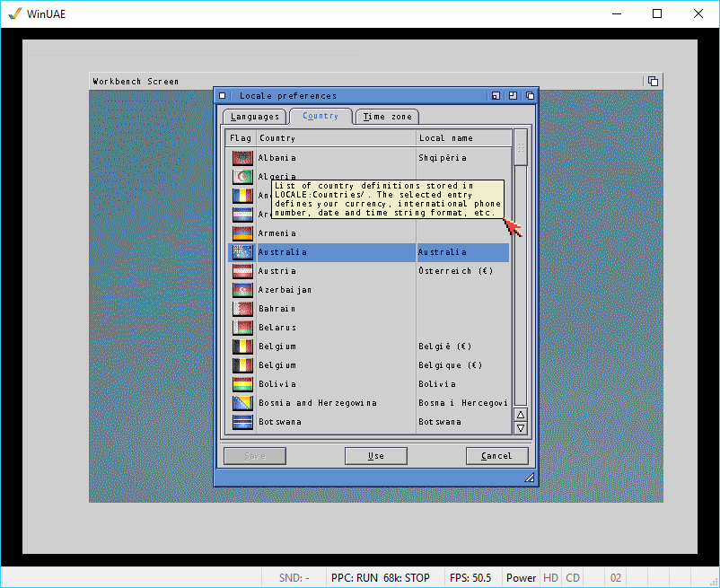Select Austria in the country list
The image size is (720, 588).
(369, 271)
